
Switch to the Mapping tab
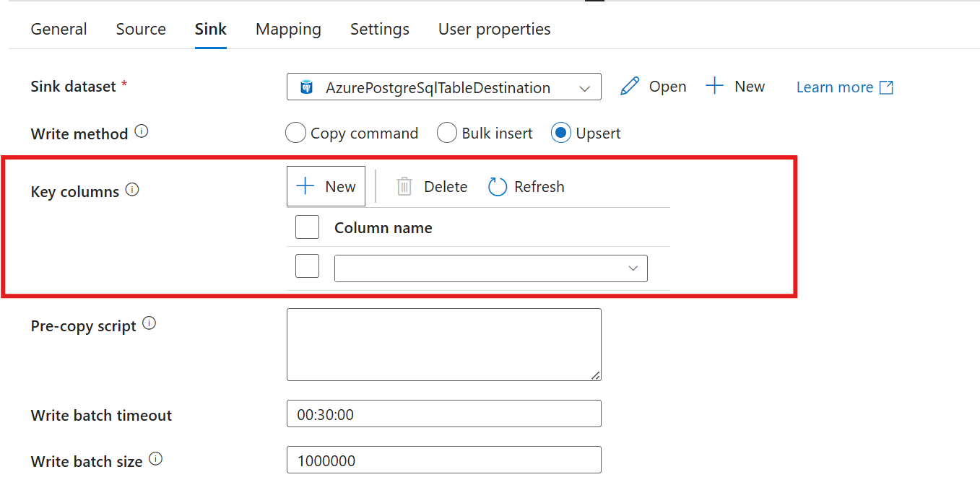pyautogui.click(x=288, y=30)
